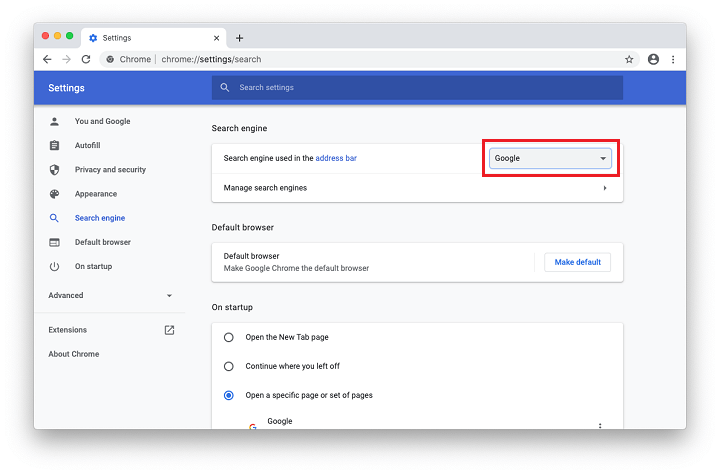Click the Search settings input field

pyautogui.click(x=420, y=88)
